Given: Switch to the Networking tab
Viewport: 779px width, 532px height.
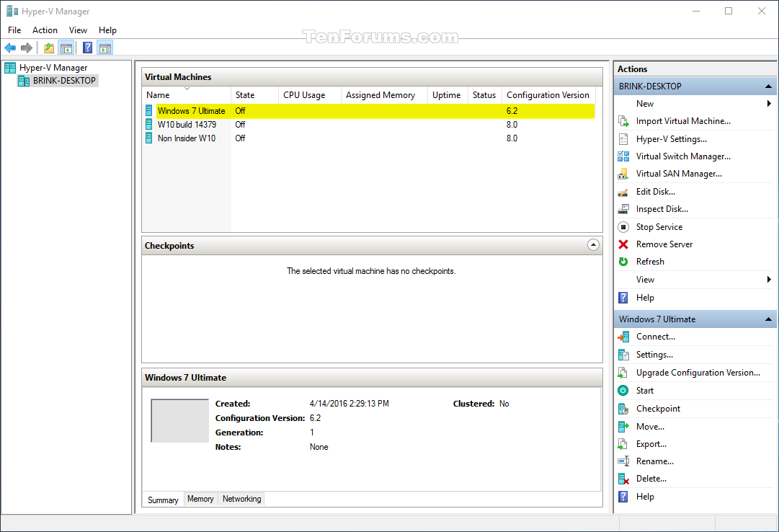Looking at the screenshot, I should [241, 499].
